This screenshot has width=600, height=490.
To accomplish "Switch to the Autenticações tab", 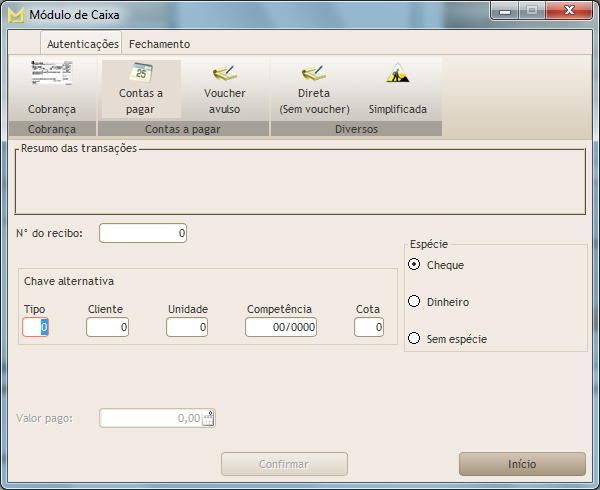I will [82, 44].
